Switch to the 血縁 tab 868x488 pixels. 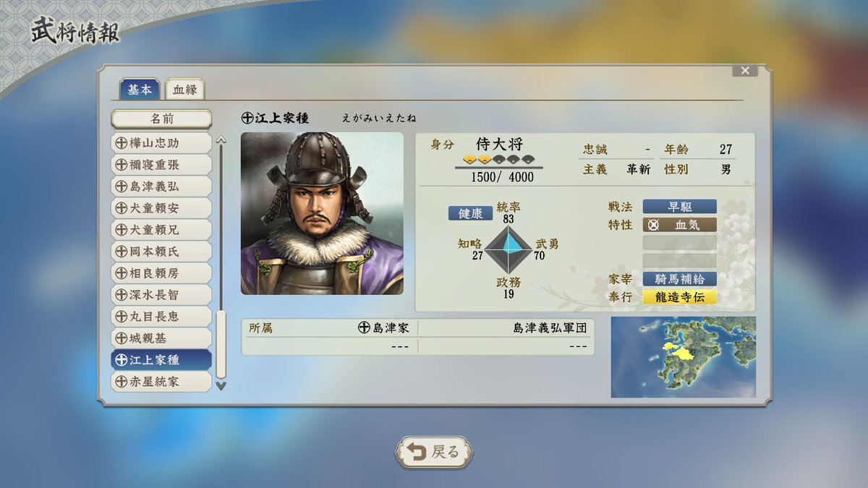(184, 90)
